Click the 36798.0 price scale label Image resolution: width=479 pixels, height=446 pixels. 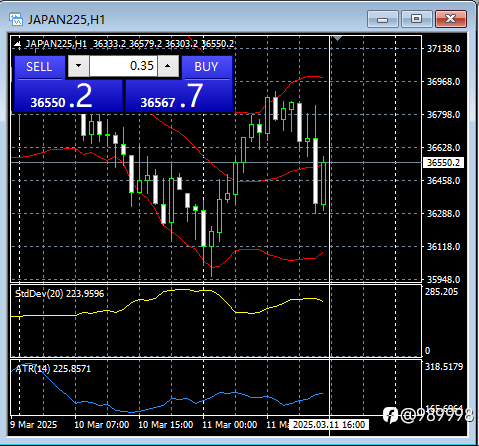pos(443,115)
